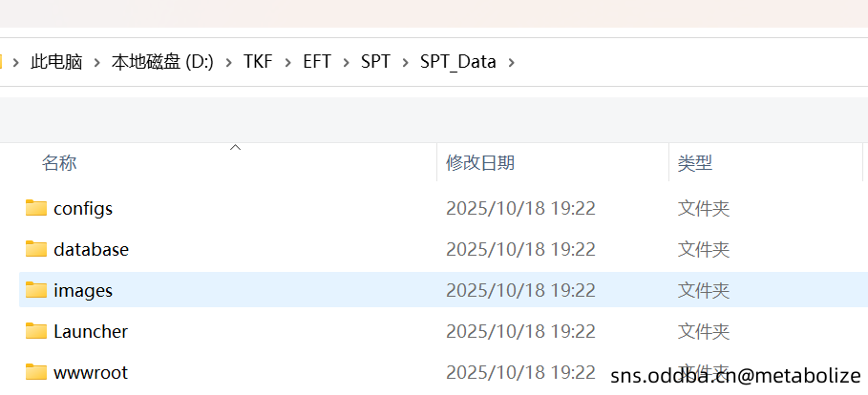Click the database folder icon
This screenshot has width=868, height=395.
pyautogui.click(x=36, y=249)
